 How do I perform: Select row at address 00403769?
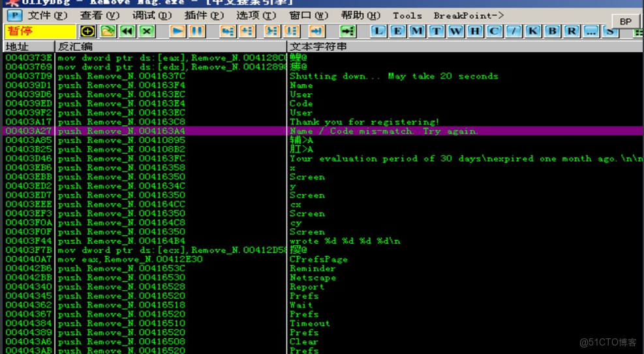(323, 67)
